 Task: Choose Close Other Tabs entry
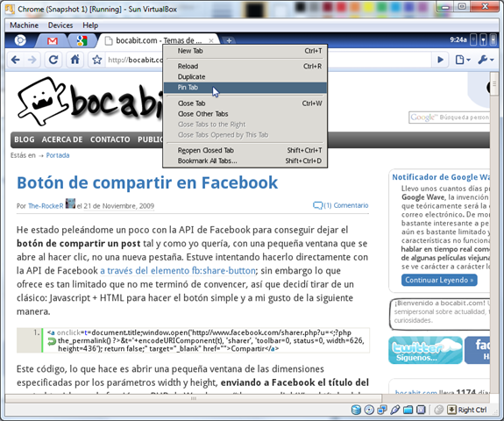coord(245,114)
